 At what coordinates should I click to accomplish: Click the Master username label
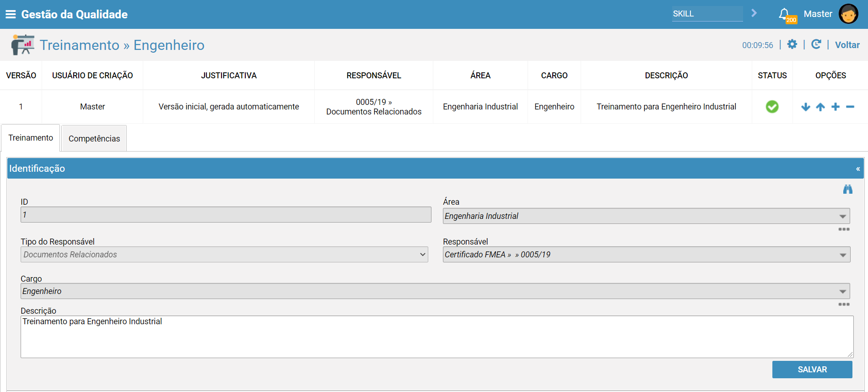click(818, 14)
